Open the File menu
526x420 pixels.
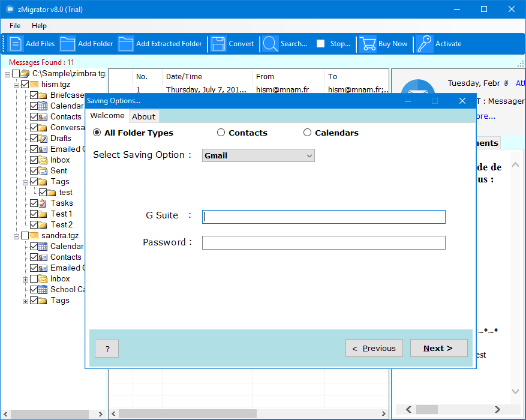(x=15, y=26)
